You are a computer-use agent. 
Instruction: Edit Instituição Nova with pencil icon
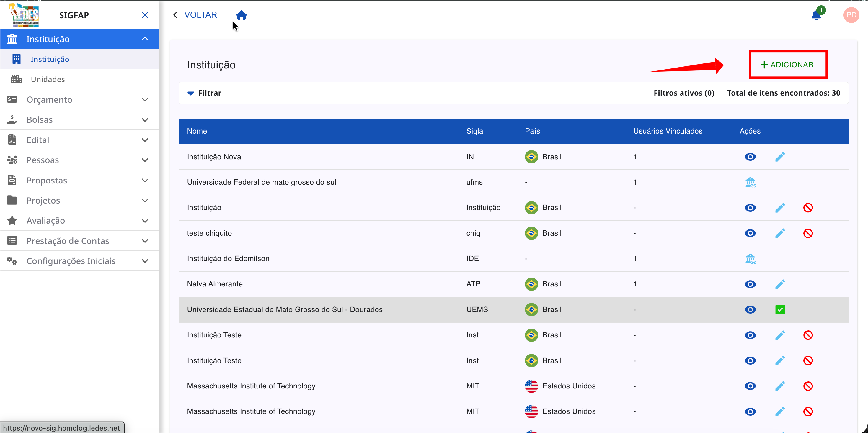(780, 157)
